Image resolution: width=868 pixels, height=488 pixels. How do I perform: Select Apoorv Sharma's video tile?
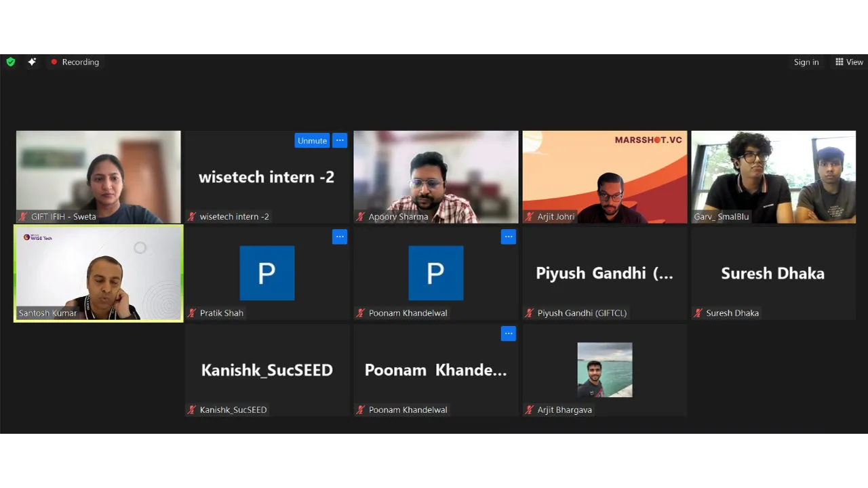click(436, 177)
